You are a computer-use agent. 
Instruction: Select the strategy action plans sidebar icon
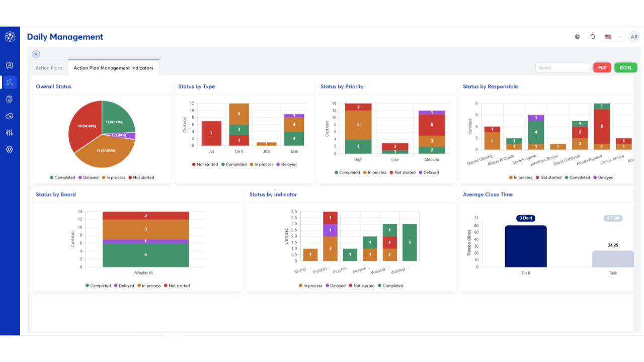[x=10, y=82]
